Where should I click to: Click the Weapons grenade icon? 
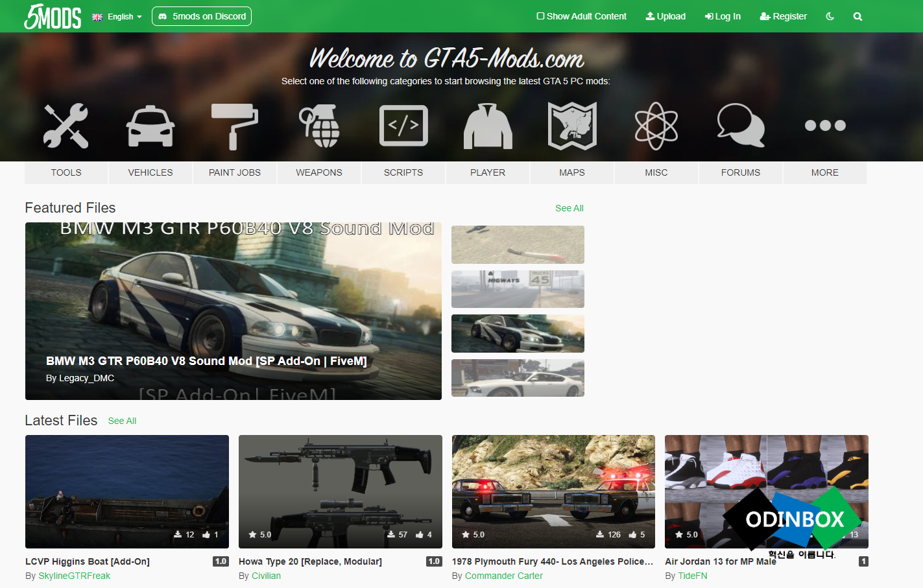coord(319,126)
